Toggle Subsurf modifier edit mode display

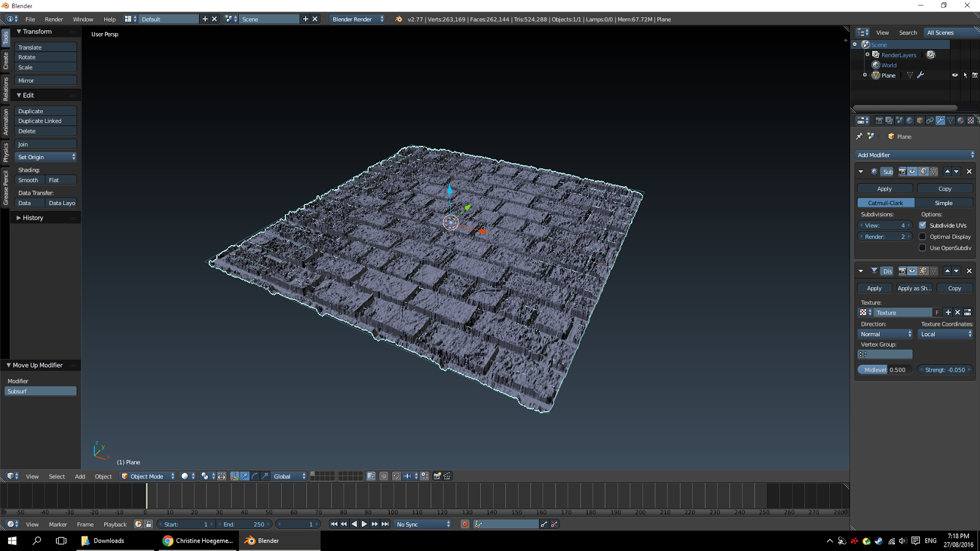click(923, 171)
